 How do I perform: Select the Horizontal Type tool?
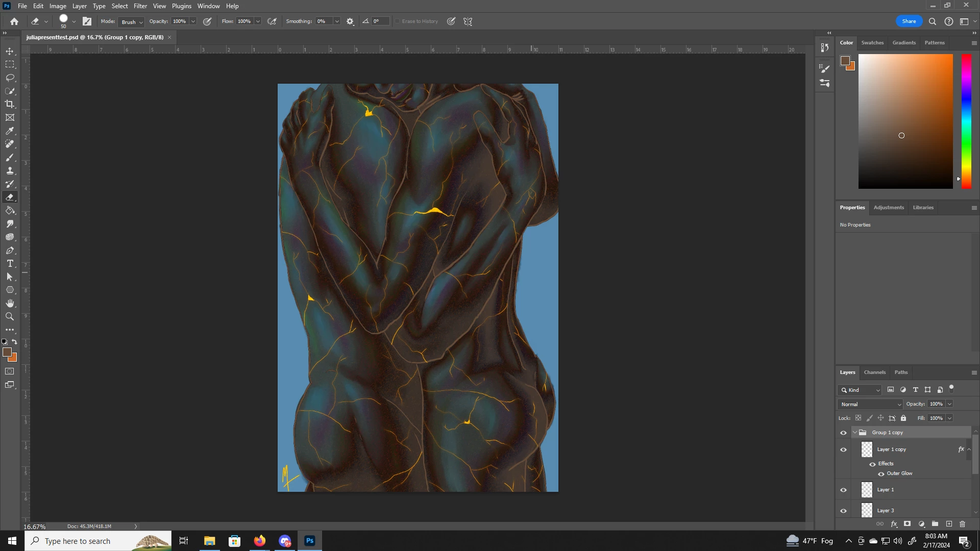click(10, 264)
